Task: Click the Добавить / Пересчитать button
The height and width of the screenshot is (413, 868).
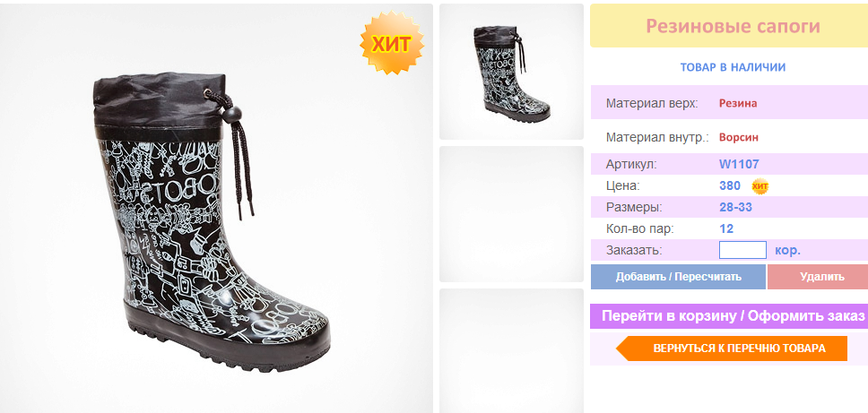Action: pyautogui.click(x=678, y=277)
